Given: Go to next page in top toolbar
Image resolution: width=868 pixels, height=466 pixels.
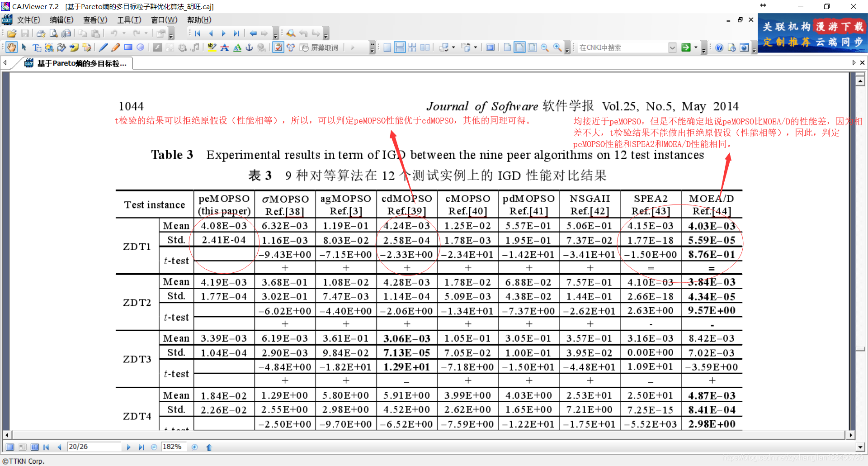Looking at the screenshot, I should [x=223, y=33].
